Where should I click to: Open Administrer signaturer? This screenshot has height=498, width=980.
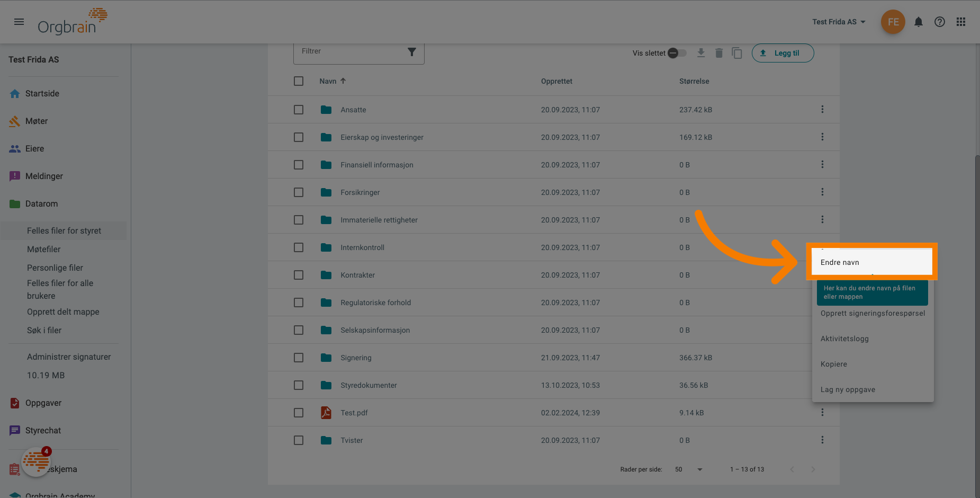tap(69, 357)
